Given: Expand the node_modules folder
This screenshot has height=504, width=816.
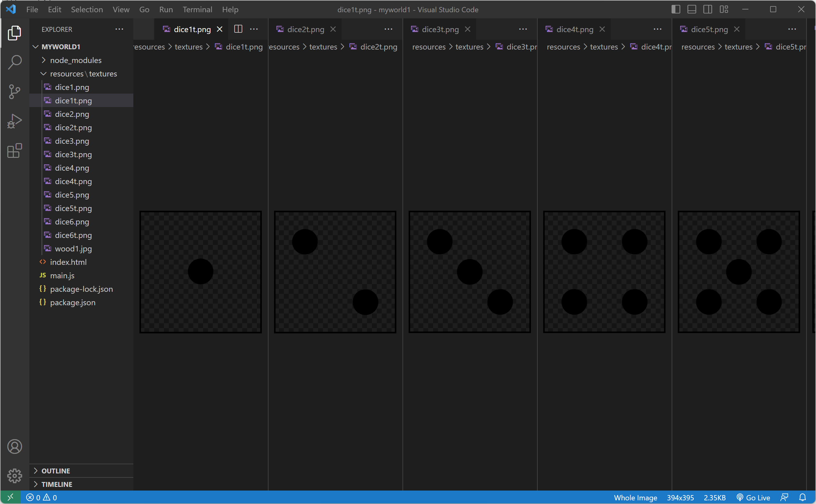Looking at the screenshot, I should pyautogui.click(x=76, y=60).
